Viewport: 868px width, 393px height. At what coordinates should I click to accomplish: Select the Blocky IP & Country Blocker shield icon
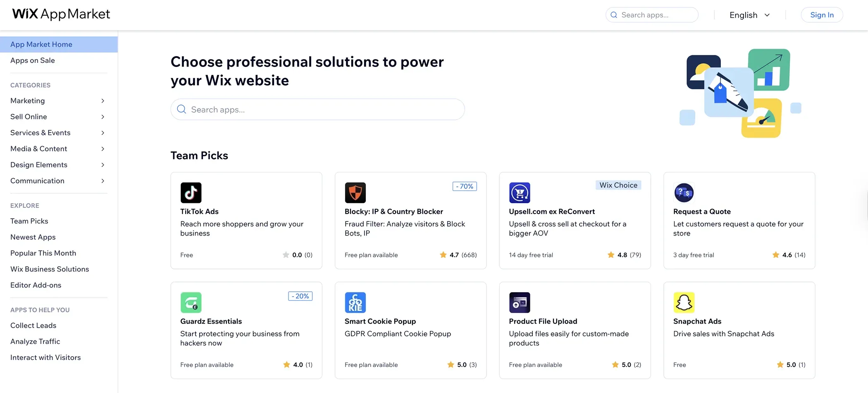(x=355, y=193)
